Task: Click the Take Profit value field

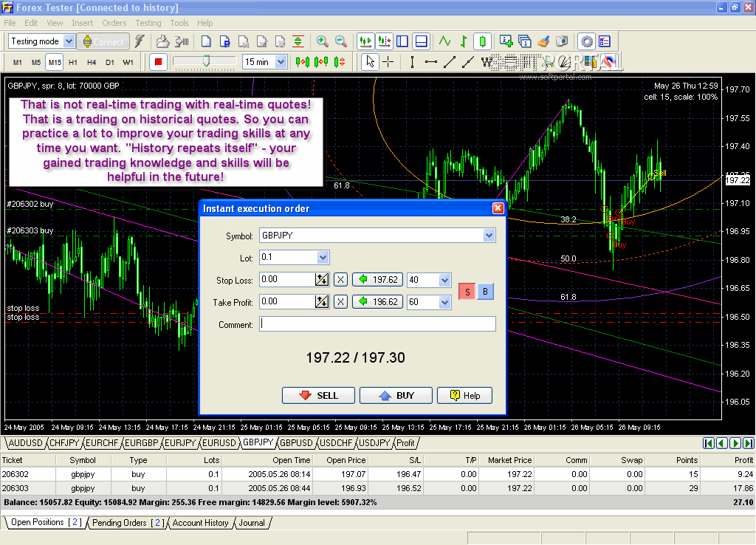Action: point(287,302)
